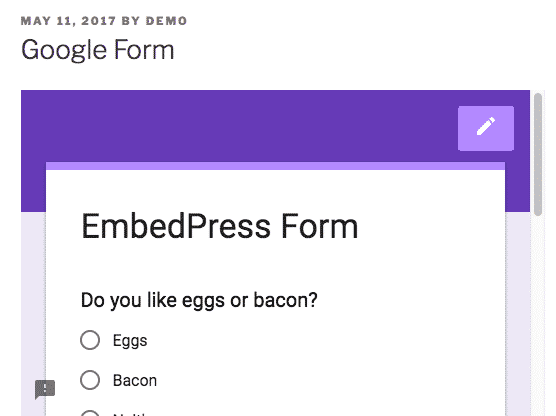Select the Eggs radio button
The width and height of the screenshot is (556, 416).
[90, 340]
